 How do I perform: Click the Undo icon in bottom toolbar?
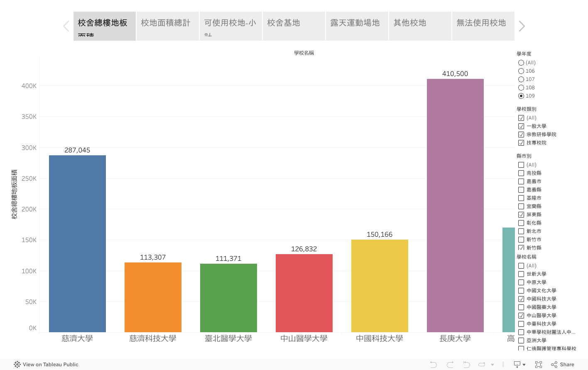(x=434, y=365)
